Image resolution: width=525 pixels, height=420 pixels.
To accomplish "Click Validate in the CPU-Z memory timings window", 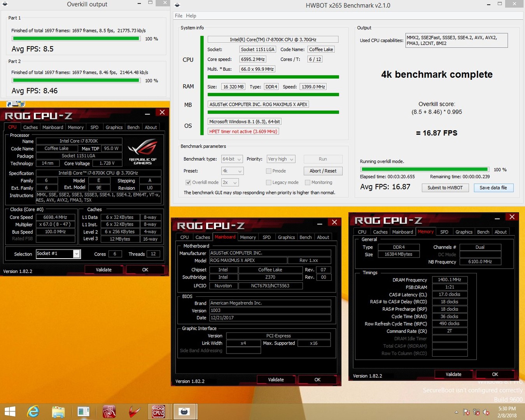I will 453,374.
